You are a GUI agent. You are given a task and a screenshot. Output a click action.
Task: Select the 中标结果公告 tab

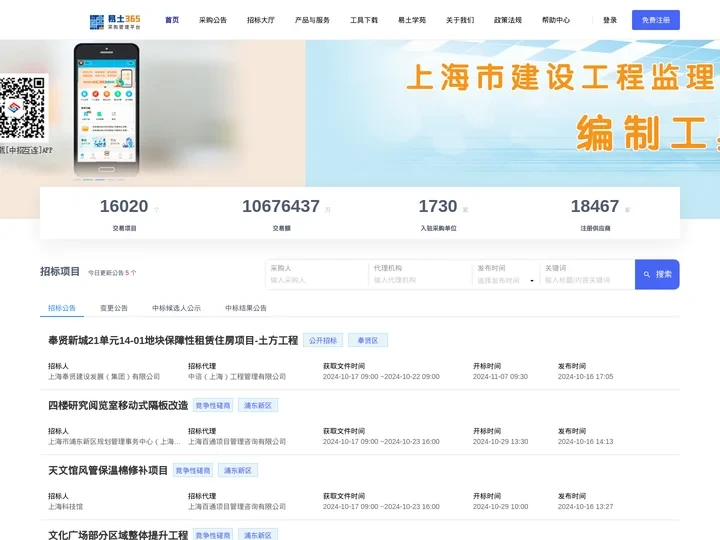(x=246, y=308)
